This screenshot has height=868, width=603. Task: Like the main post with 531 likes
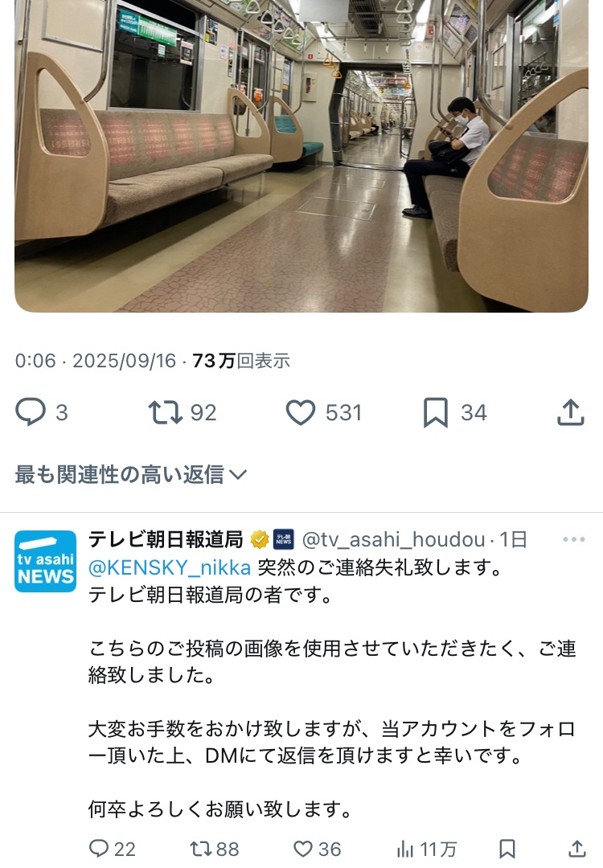click(x=324, y=412)
